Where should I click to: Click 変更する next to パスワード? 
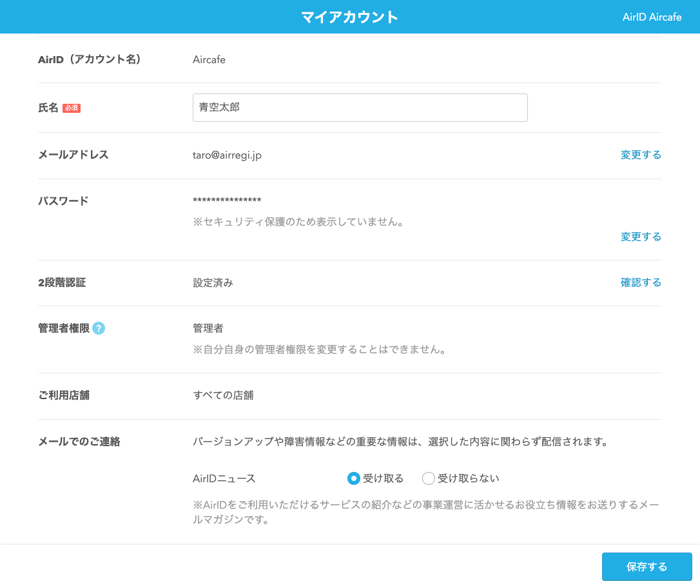click(x=640, y=237)
